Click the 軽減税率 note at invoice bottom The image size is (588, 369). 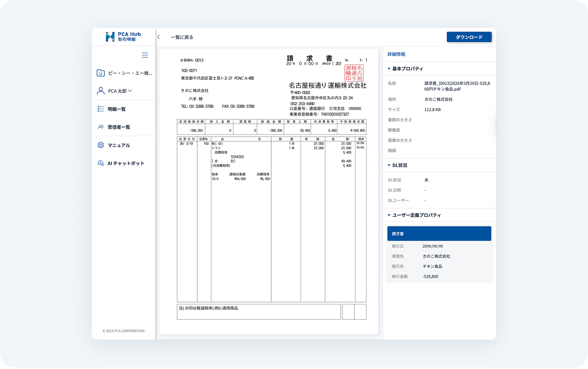click(x=208, y=308)
